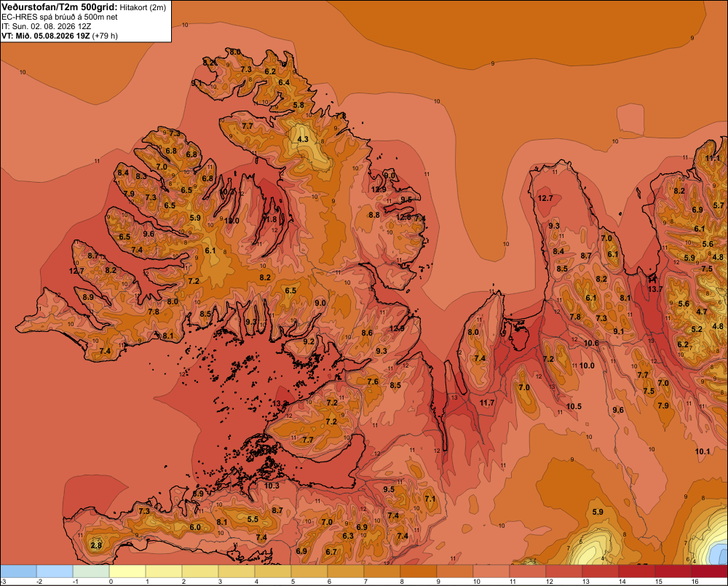Click the 10.1 label on right side
728x586 pixels.
pyautogui.click(x=703, y=451)
